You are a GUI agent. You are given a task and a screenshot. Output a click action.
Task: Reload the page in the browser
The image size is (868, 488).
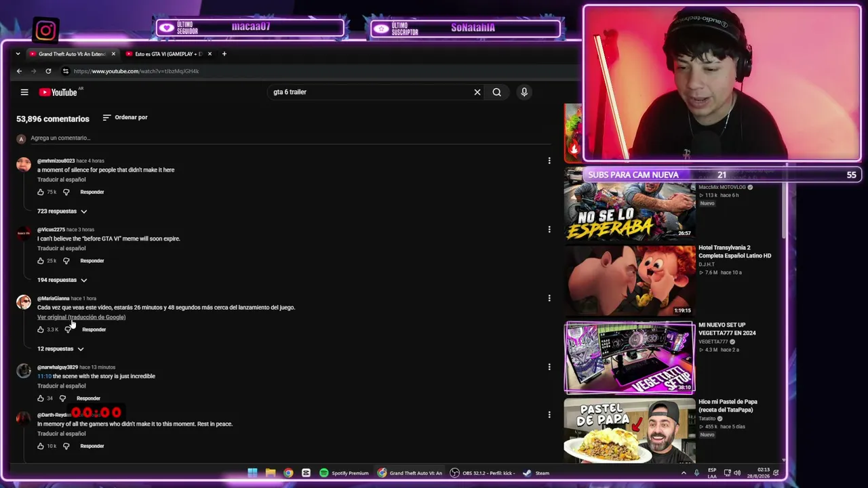tap(48, 71)
